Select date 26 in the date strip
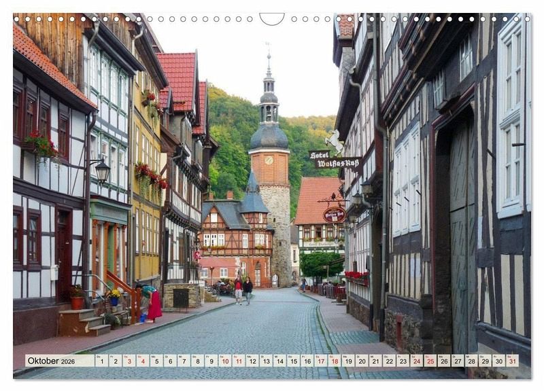Screen dimensions: 544x392 click(444, 361)
